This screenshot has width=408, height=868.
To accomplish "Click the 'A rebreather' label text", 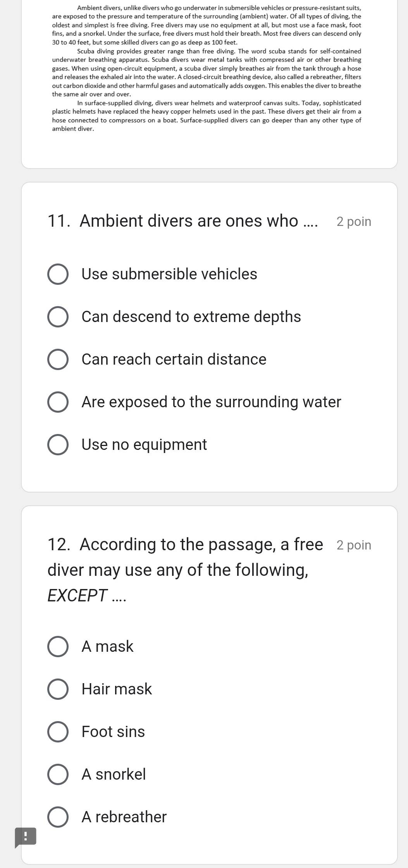I will tap(124, 817).
